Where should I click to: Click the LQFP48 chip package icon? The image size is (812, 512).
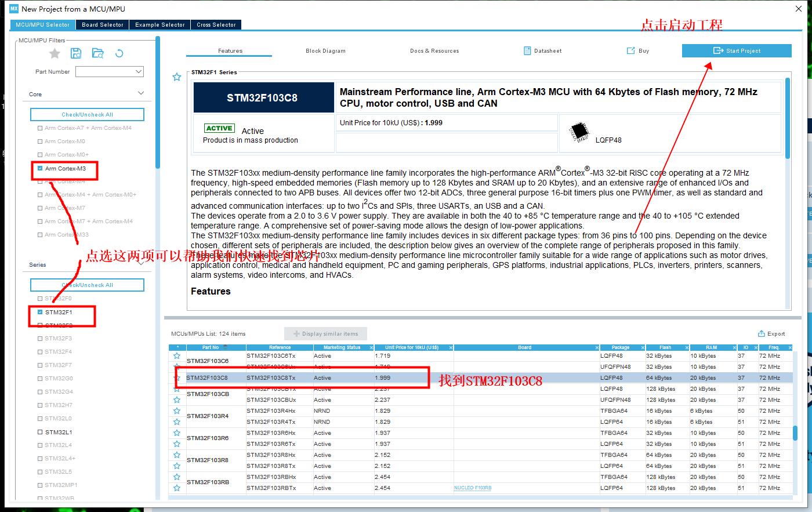click(579, 132)
